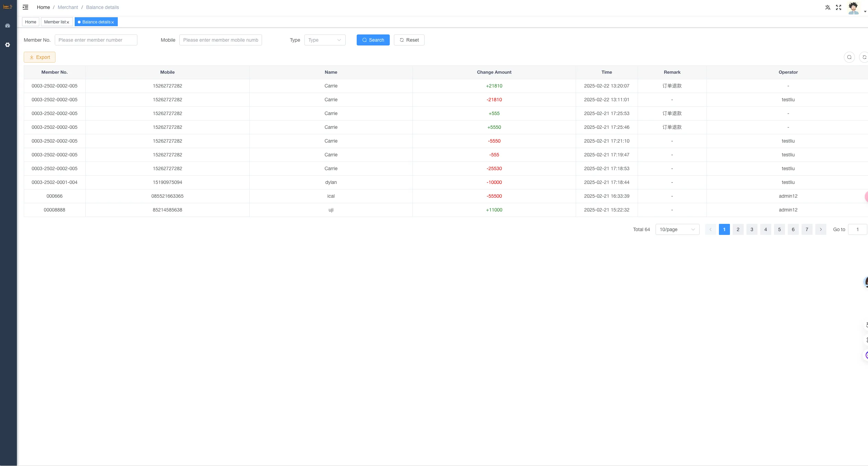Select the Balance details tab
This screenshot has width=868, height=466.
[x=96, y=22]
